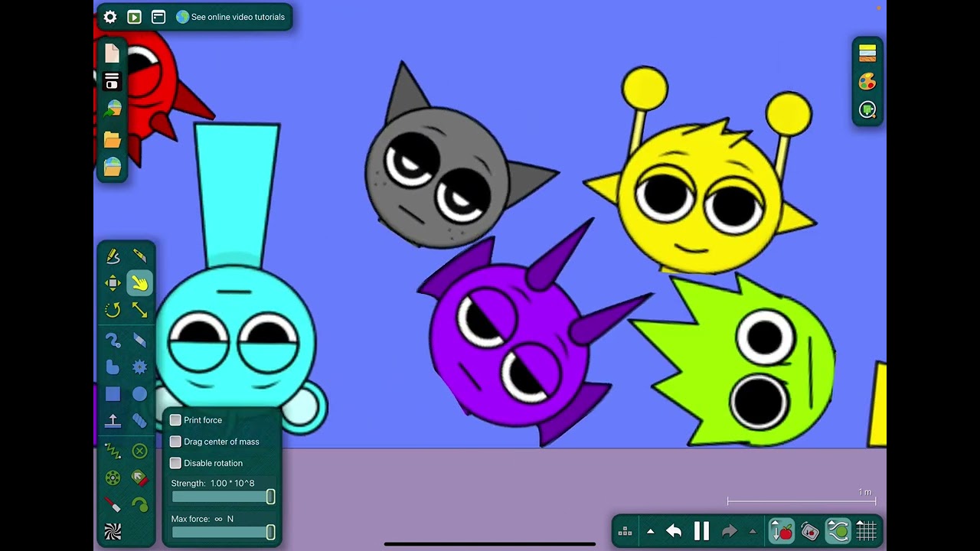Select the Sketch tool
The width and height of the screenshot is (980, 551).
pos(113,256)
